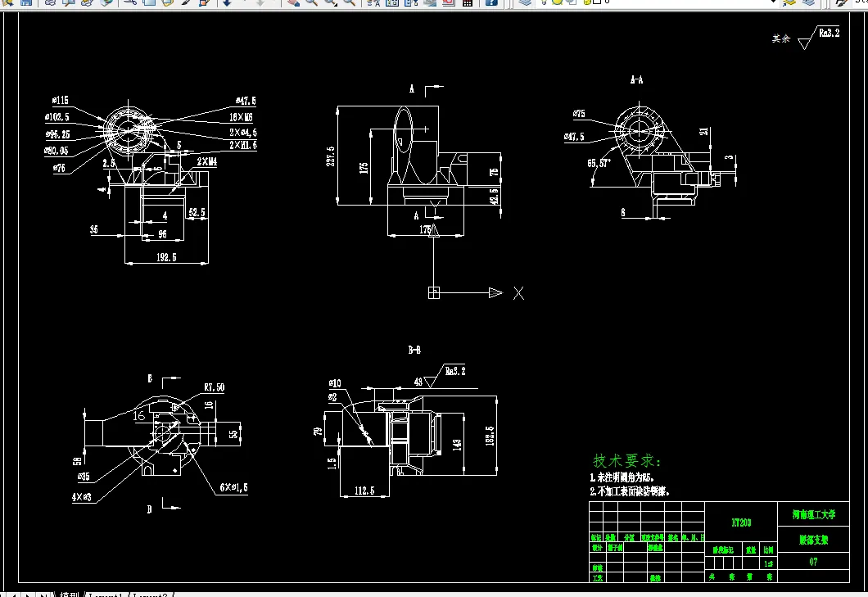Image resolution: width=868 pixels, height=597 pixels.
Task: Toggle layer 0 freeze sun icon
Action: pyautogui.click(x=557, y=2)
